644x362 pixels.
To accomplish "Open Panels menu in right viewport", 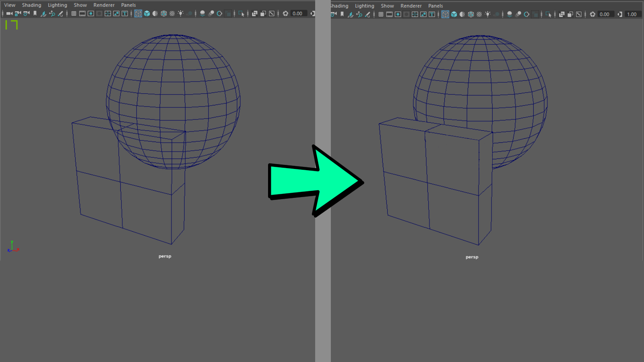I will pyautogui.click(x=436, y=6).
